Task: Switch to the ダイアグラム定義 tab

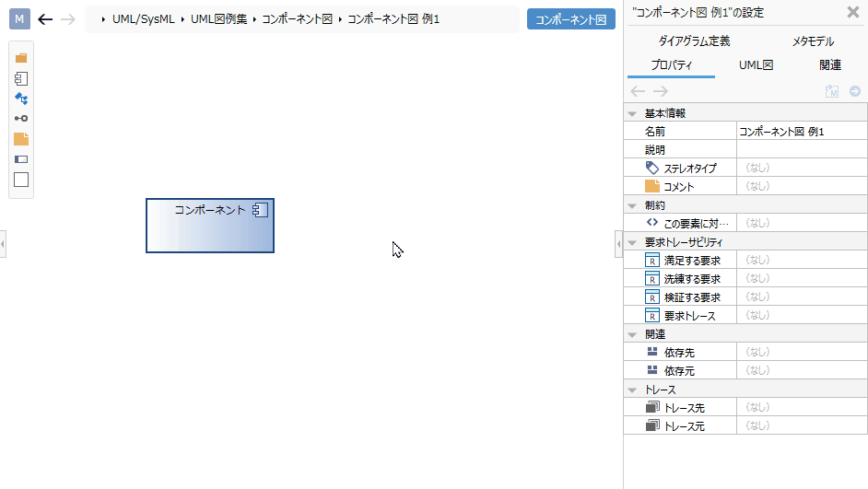Action: [694, 41]
